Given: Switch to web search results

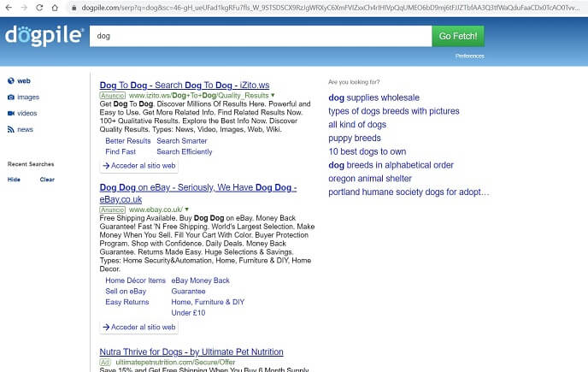Looking at the screenshot, I should pyautogui.click(x=23, y=81).
